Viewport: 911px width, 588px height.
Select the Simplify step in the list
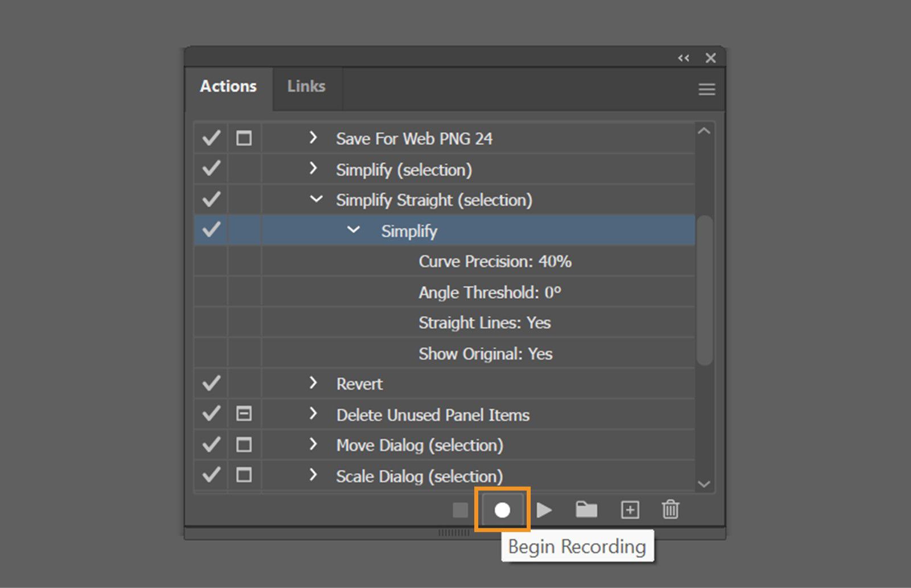click(x=409, y=231)
